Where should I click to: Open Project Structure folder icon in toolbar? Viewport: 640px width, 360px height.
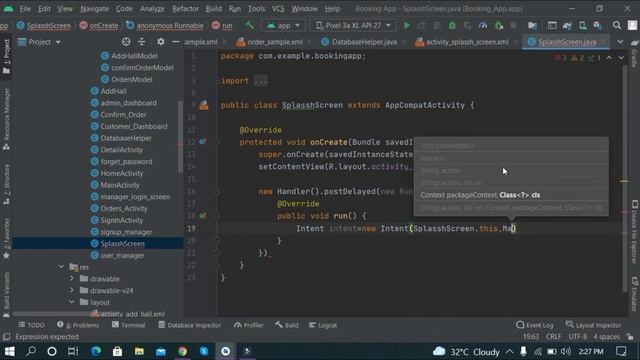pyautogui.click(x=532, y=25)
